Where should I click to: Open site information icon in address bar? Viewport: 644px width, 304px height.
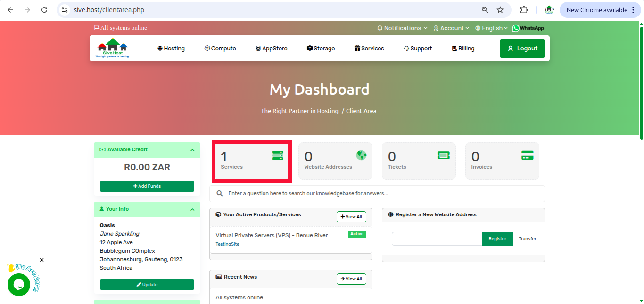click(65, 10)
